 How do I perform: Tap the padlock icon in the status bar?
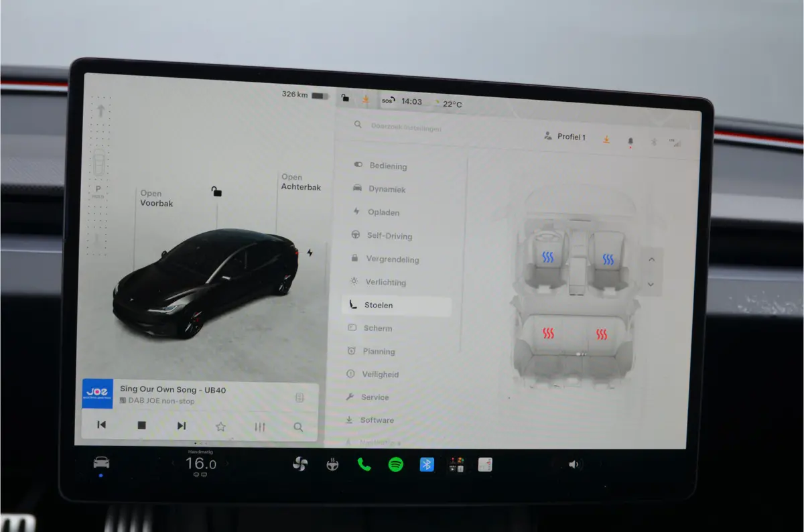click(x=345, y=98)
